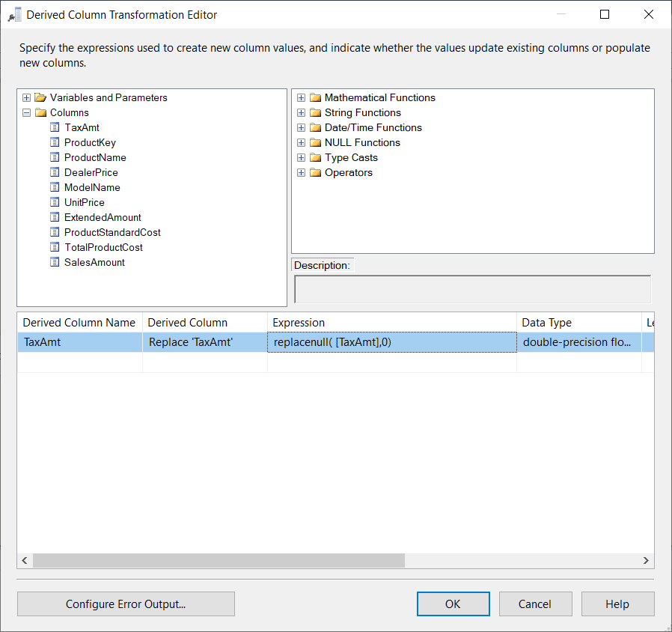Click the Mathematical Functions folder icon
672x632 pixels.
314,97
